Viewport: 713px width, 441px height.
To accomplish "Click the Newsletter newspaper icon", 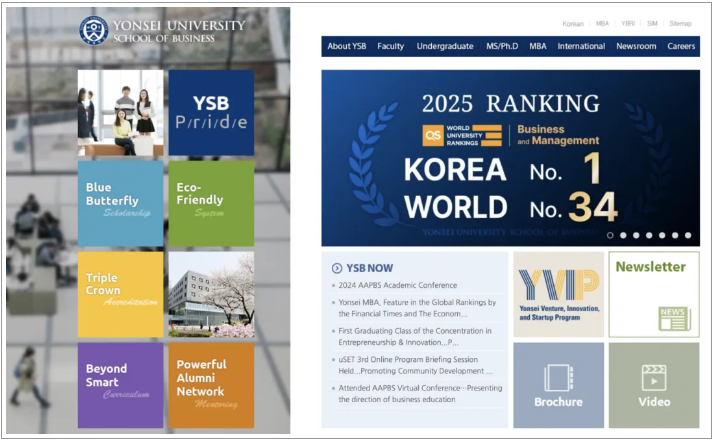I will click(674, 319).
